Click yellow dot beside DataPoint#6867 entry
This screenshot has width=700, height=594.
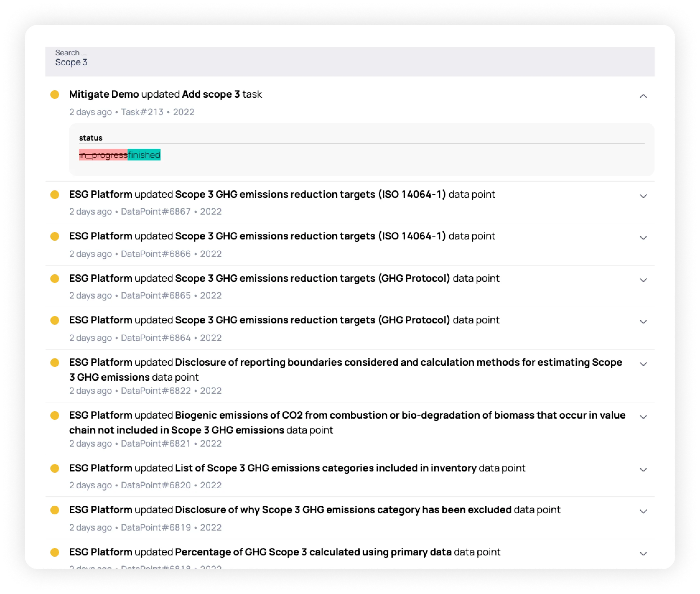[x=54, y=195]
